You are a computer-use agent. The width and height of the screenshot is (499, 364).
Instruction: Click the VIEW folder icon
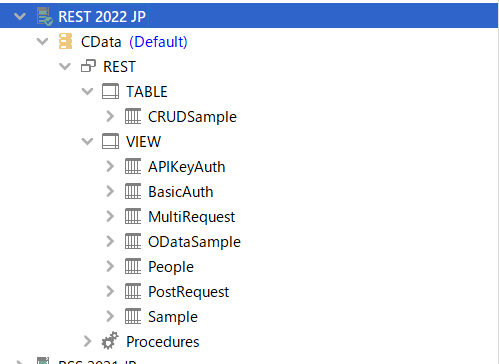(110, 141)
